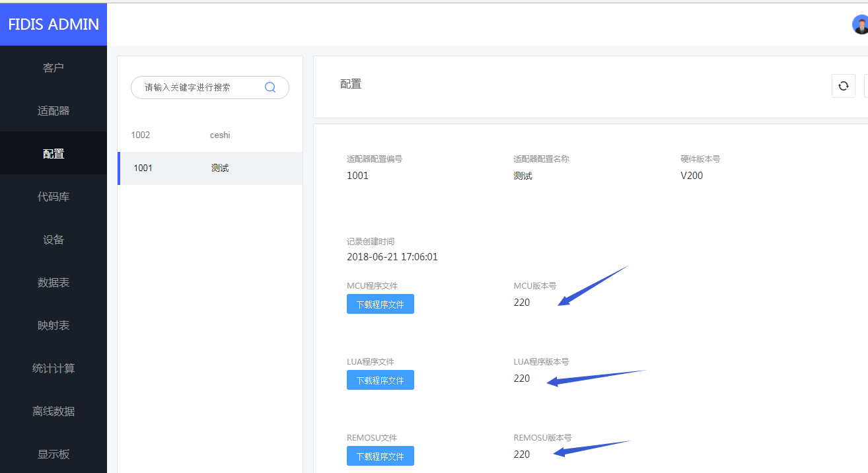Select the 1002 ceshi configuration row
This screenshot has width=868, height=473.
tap(210, 135)
